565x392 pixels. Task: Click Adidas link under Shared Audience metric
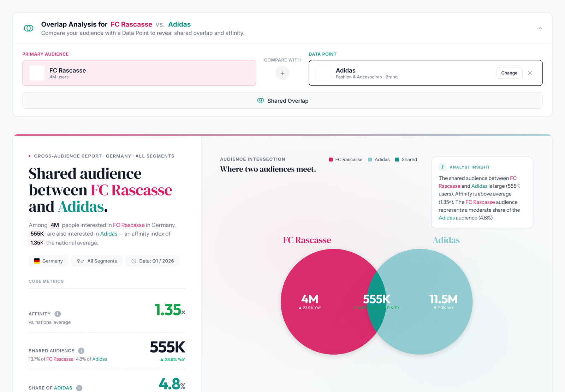[x=100, y=359]
